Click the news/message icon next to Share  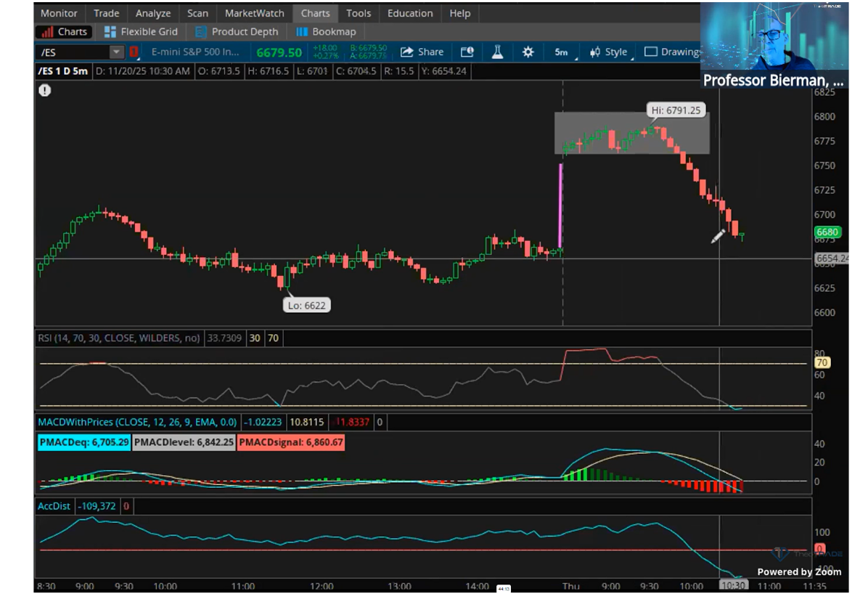467,52
